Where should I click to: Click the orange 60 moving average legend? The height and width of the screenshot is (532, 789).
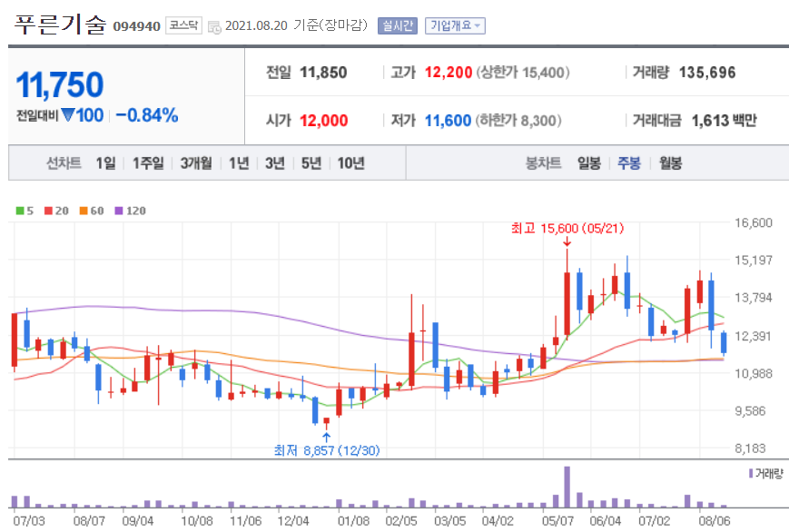click(92, 211)
